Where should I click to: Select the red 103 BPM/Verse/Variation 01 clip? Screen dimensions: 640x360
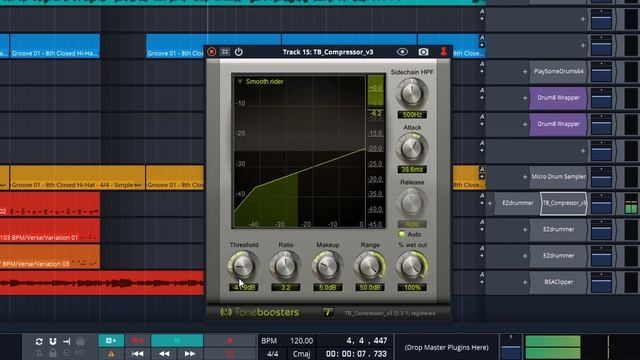click(x=50, y=230)
